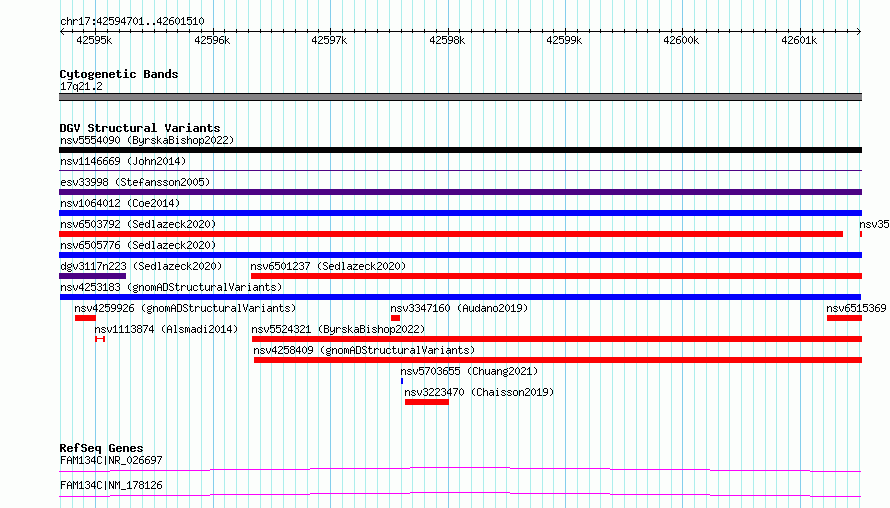The width and height of the screenshot is (890, 508).
Task: Click the 42601k ruler label
Action: (799, 40)
